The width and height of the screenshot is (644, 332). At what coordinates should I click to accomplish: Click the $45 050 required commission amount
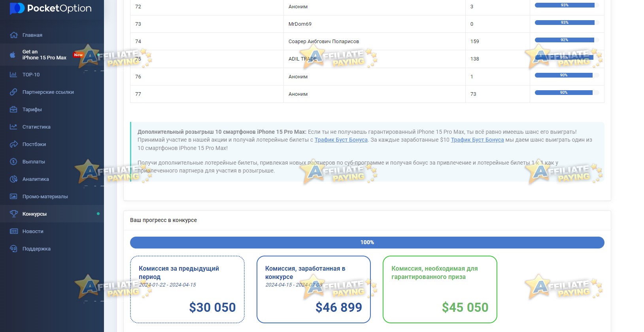[x=465, y=307]
